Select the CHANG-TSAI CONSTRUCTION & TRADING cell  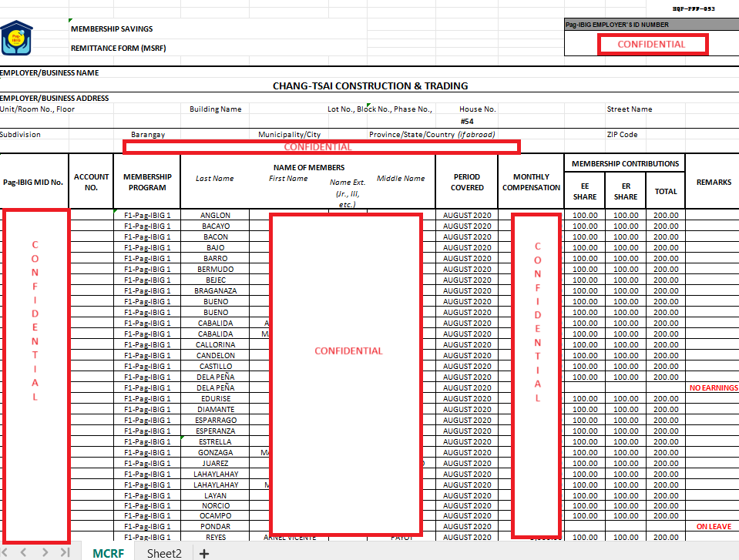click(x=370, y=86)
